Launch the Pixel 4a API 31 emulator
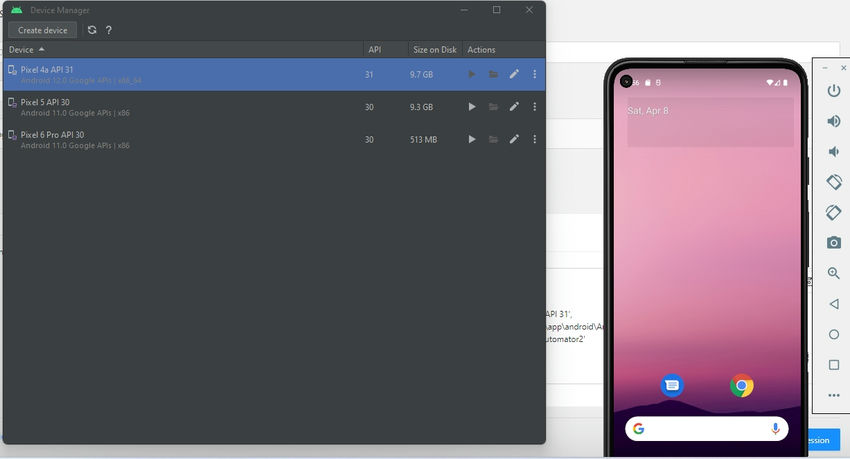 coord(472,74)
